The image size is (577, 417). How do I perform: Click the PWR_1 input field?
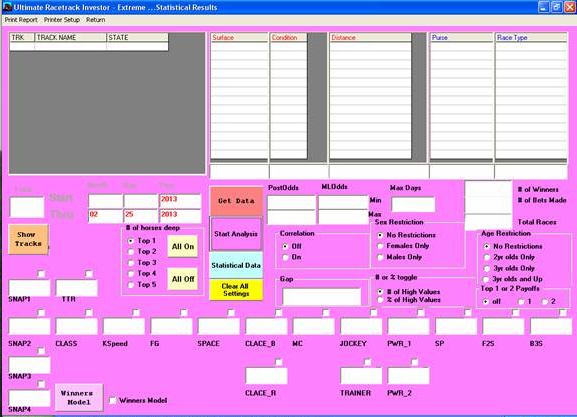pos(408,327)
